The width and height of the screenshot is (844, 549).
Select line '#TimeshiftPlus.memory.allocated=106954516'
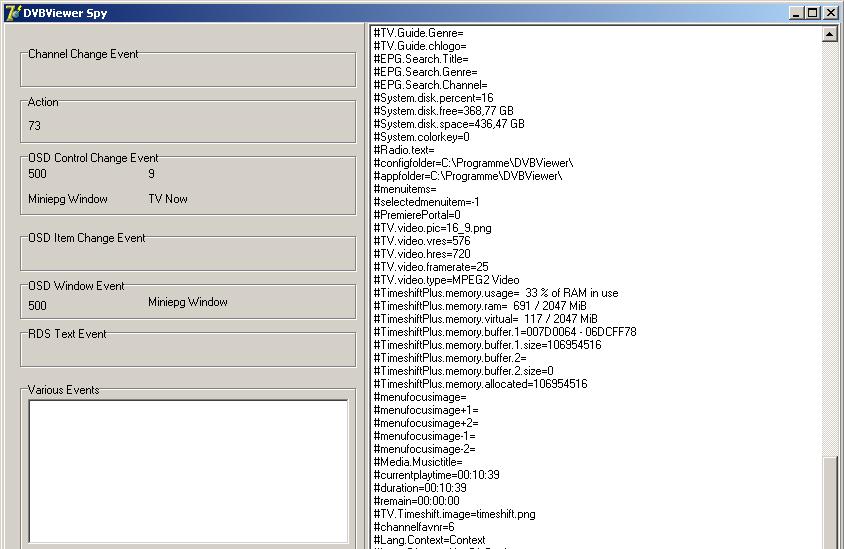(x=480, y=384)
